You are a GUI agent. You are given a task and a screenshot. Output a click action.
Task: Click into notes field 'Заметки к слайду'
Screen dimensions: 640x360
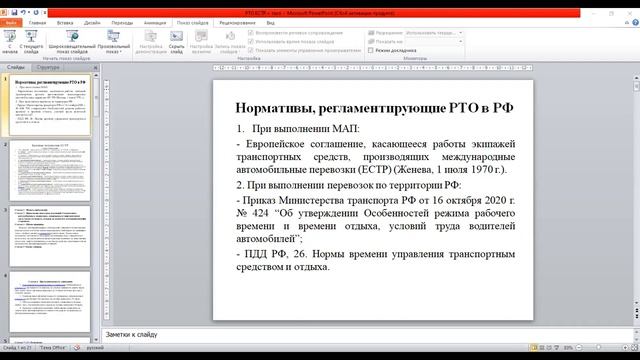pos(367,334)
